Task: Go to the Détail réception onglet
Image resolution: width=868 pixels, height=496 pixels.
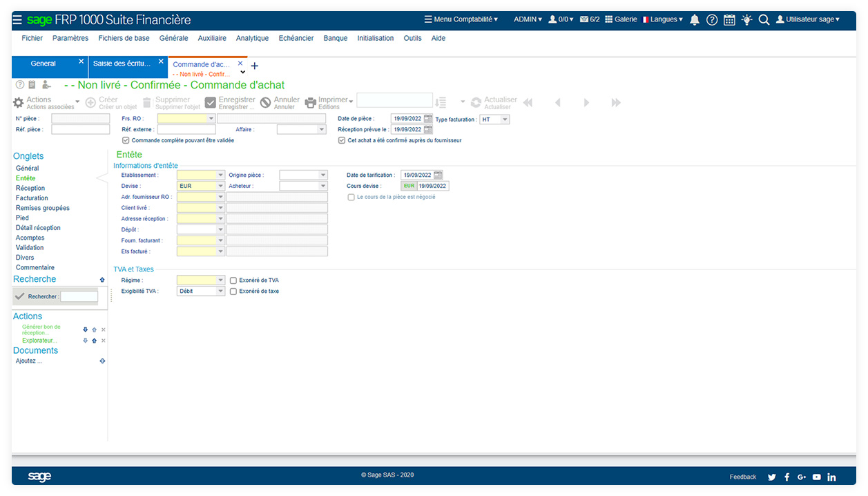Action: pyautogui.click(x=38, y=228)
